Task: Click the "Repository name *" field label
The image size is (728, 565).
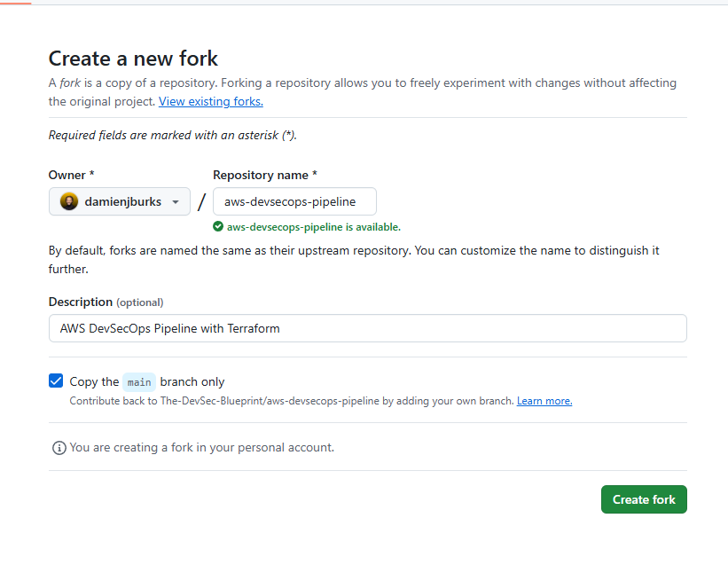Action: point(265,175)
